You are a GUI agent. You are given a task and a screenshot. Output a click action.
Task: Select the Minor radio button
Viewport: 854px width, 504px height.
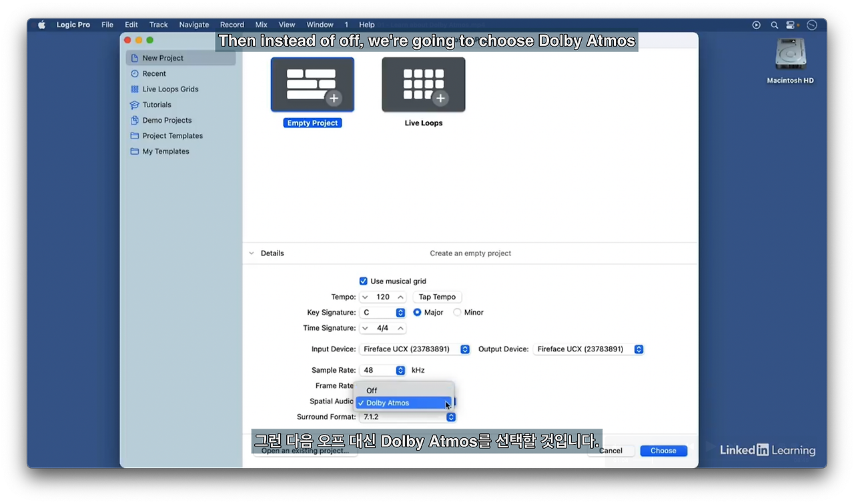(457, 312)
